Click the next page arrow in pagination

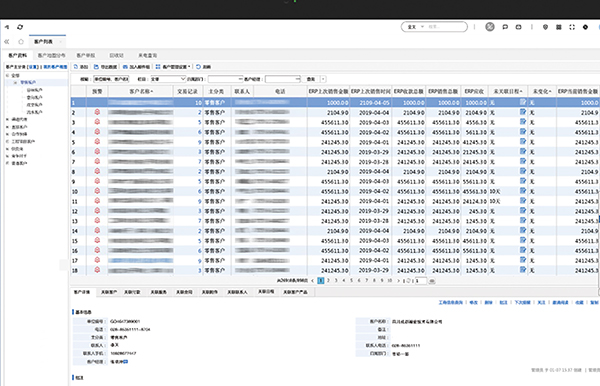pos(398,280)
